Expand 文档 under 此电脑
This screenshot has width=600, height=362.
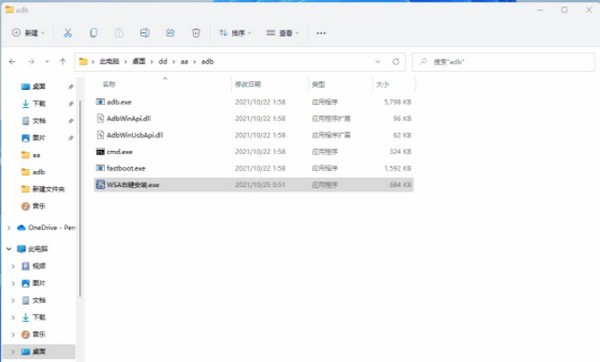(13, 300)
